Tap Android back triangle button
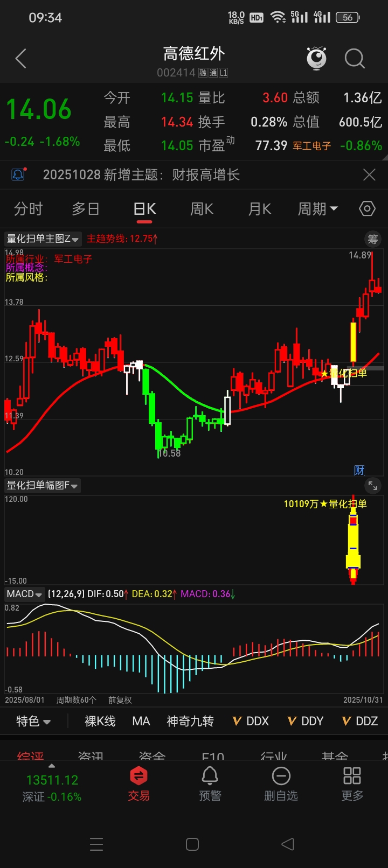The width and height of the screenshot is (388, 868). click(288, 844)
